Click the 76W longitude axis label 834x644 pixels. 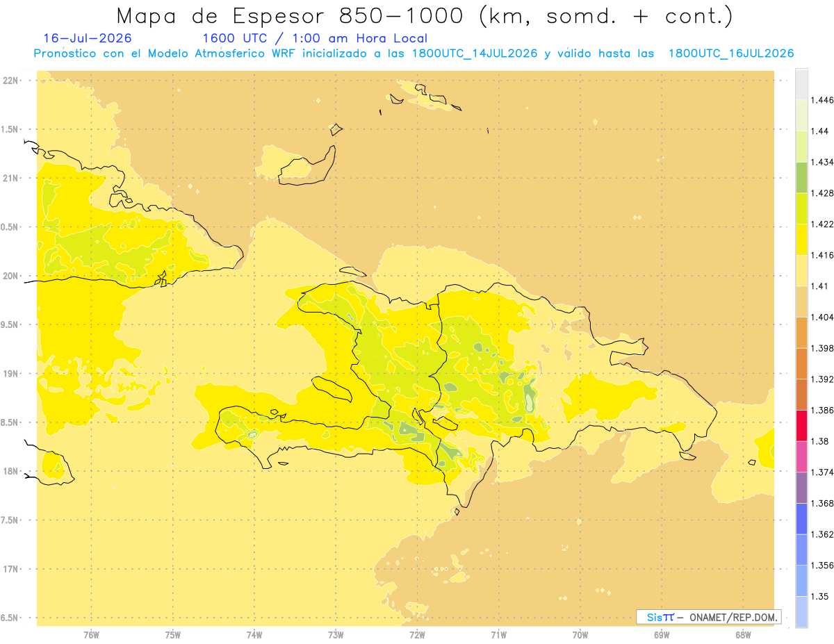coord(91,635)
